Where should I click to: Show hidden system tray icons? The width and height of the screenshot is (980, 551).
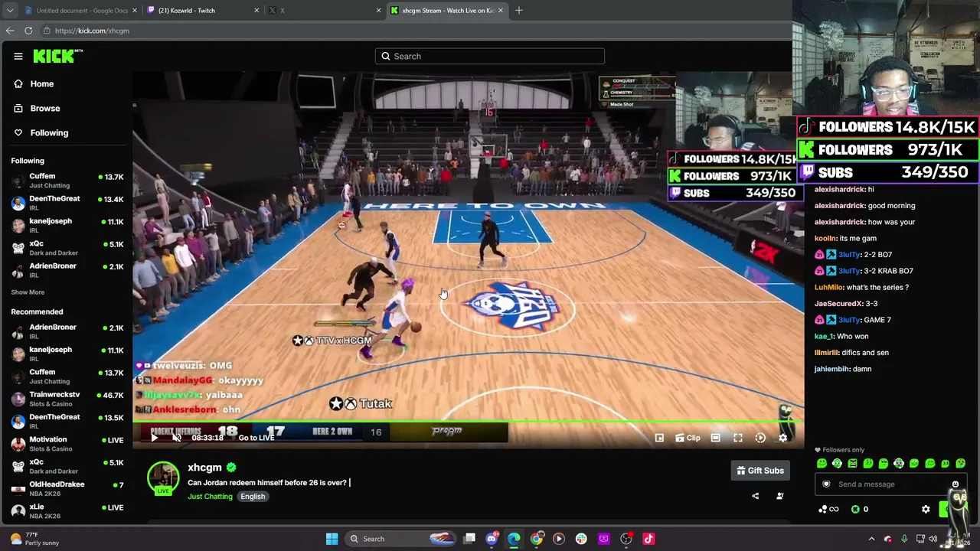[x=871, y=539]
